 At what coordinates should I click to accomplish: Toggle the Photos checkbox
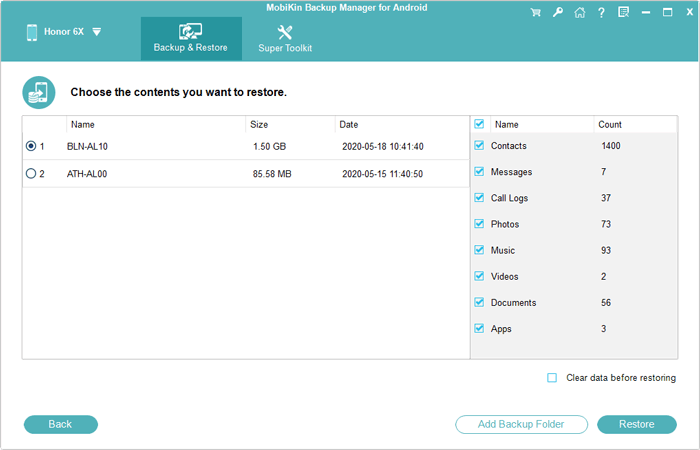click(x=480, y=224)
